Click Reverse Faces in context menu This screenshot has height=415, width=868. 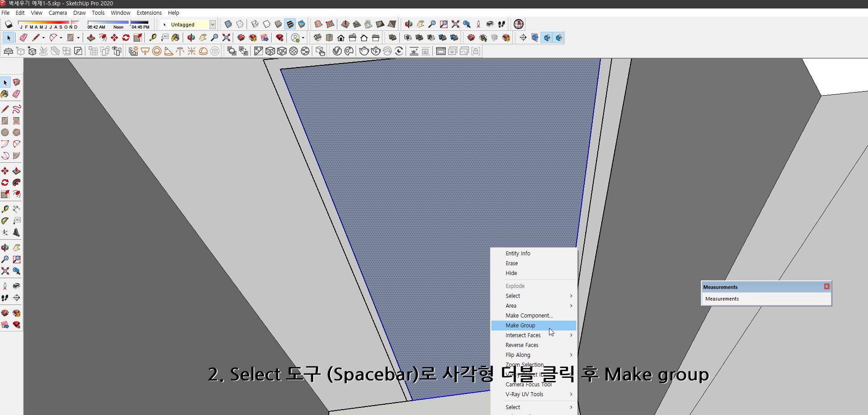coord(534,345)
